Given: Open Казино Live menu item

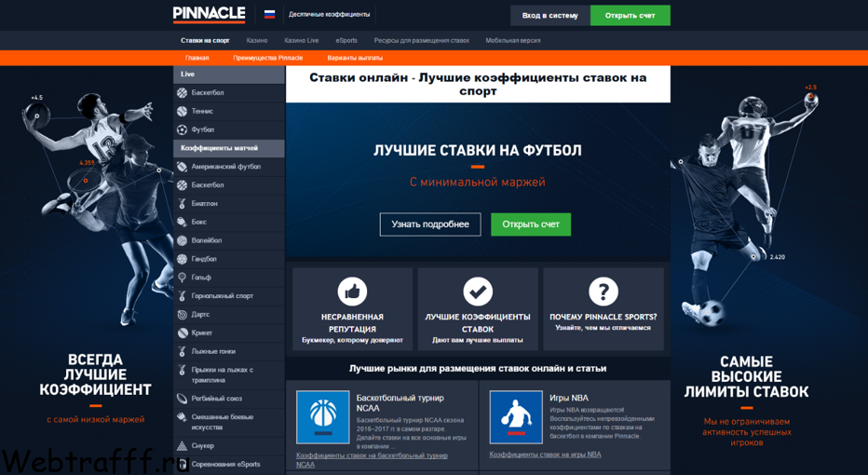Looking at the screenshot, I should [x=302, y=40].
